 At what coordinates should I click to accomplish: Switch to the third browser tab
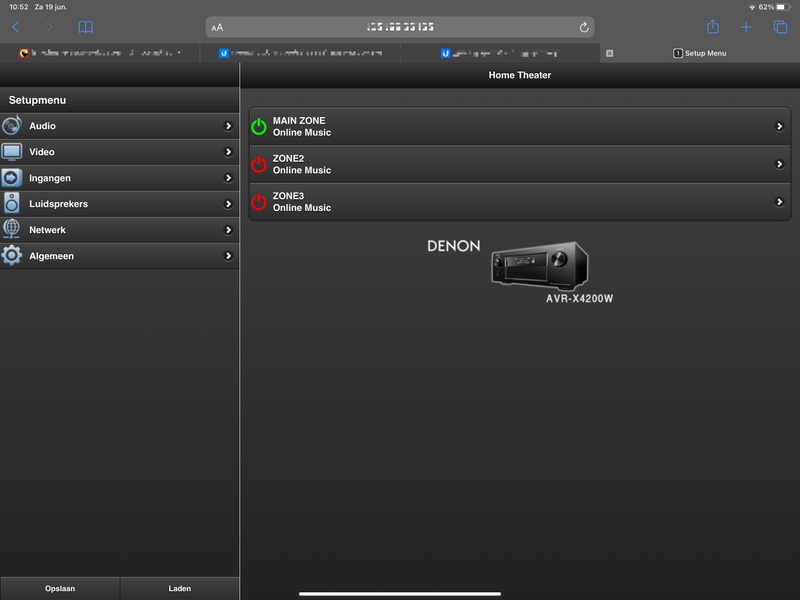[x=500, y=53]
